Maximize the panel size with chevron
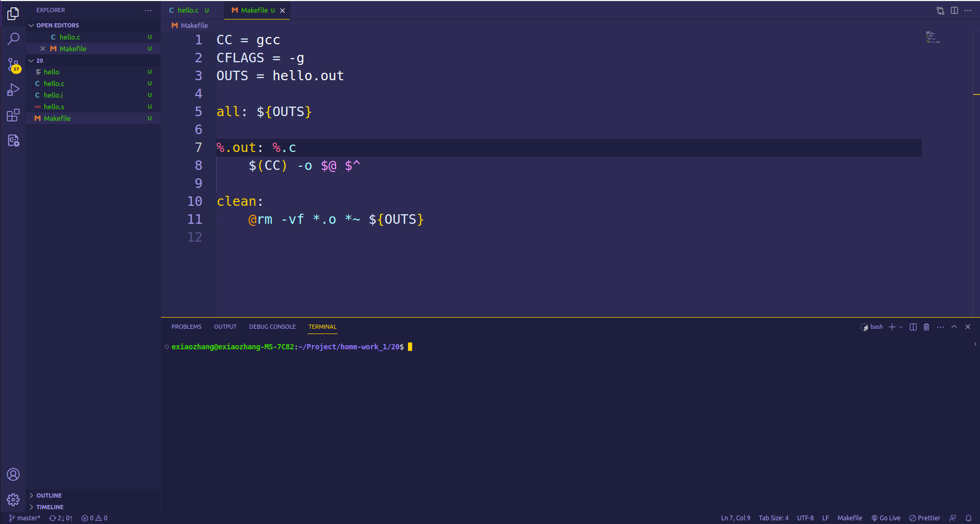 point(954,327)
